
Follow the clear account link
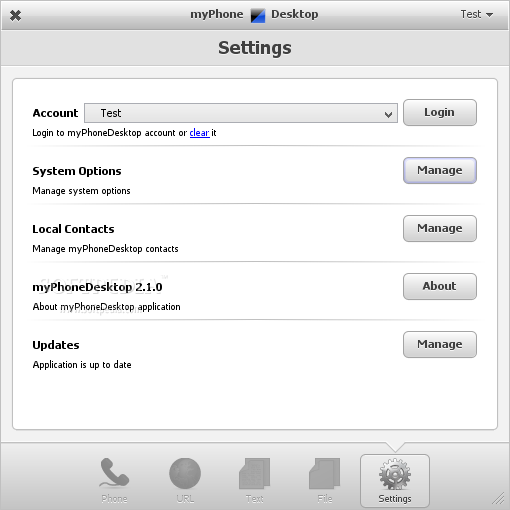click(199, 133)
